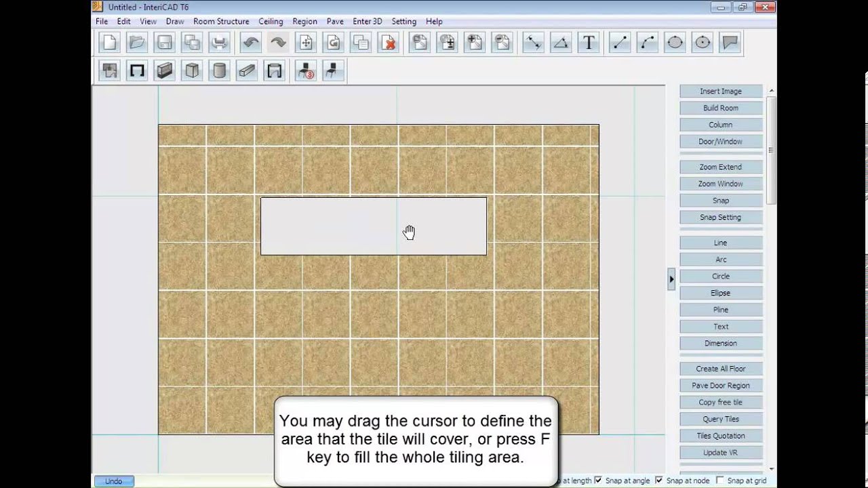Image resolution: width=868 pixels, height=488 pixels.
Task: Click the glass cabinet icon
Action: [x=164, y=70]
